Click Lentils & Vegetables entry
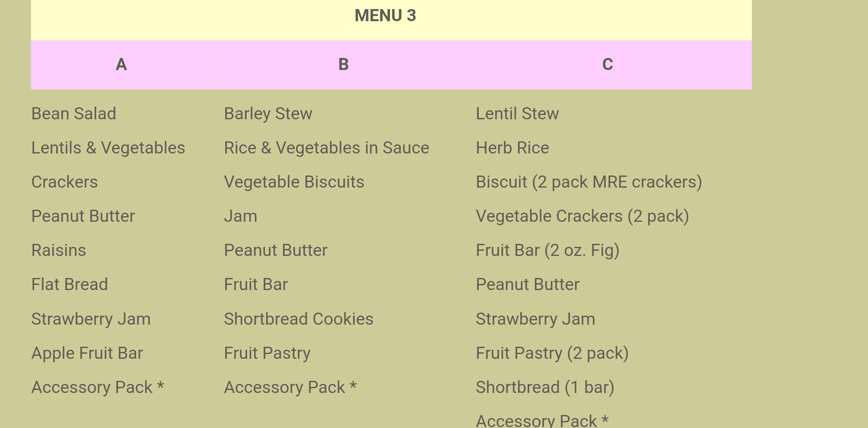The image size is (868, 428). click(108, 148)
